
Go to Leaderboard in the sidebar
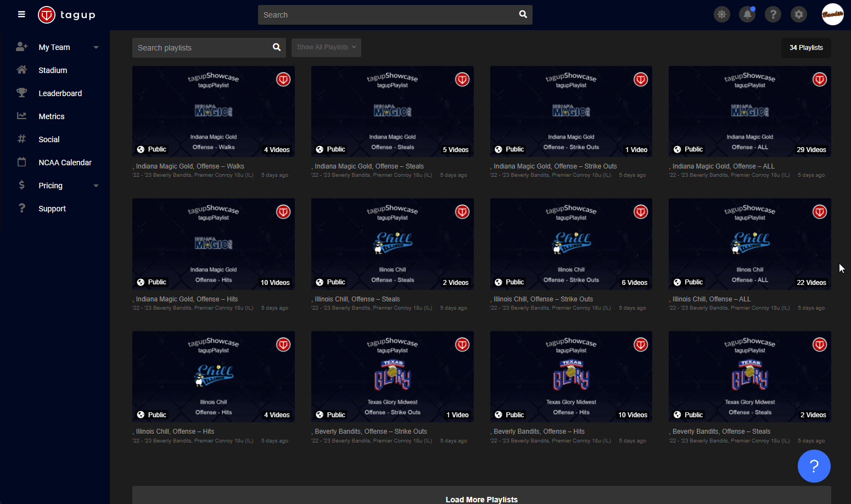(60, 93)
